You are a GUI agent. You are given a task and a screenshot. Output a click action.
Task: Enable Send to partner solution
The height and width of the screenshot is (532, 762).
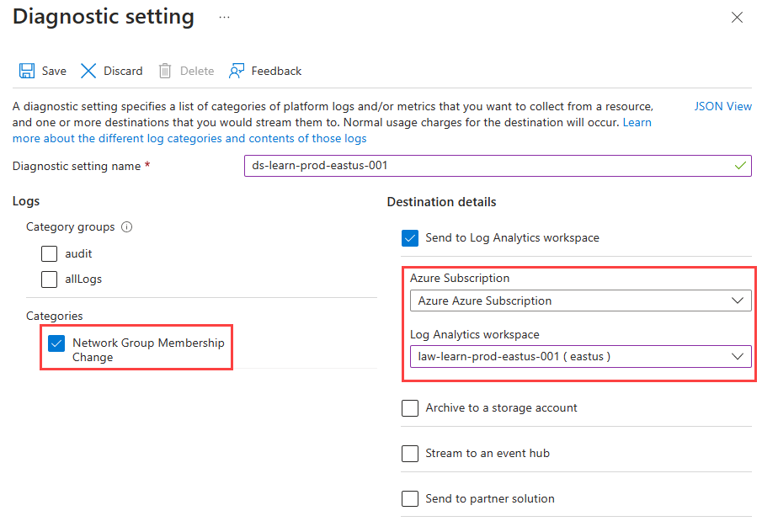pos(410,498)
